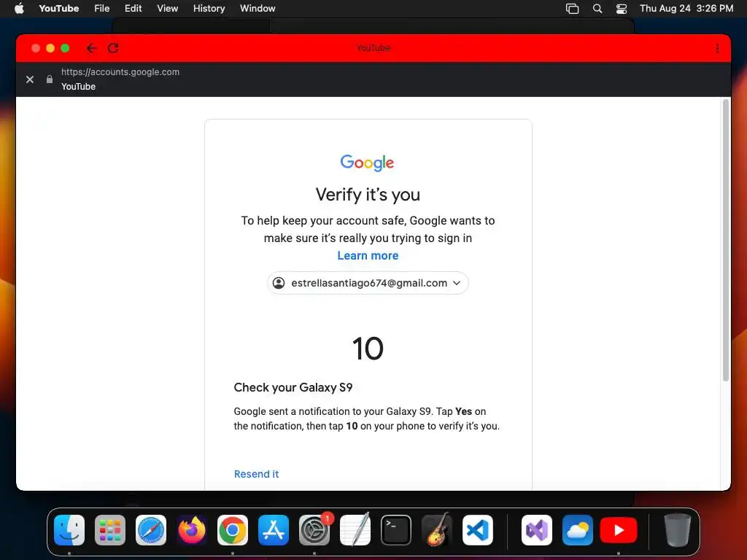Viewport: 747px width, 560px height.
Task: Click the 'Check your Galaxy S9' heading
Action: point(293,388)
